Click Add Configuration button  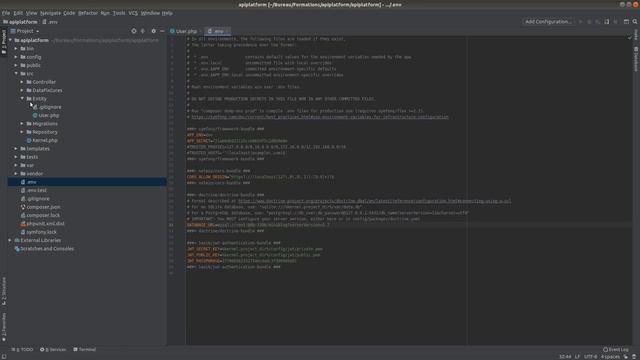[548, 22]
